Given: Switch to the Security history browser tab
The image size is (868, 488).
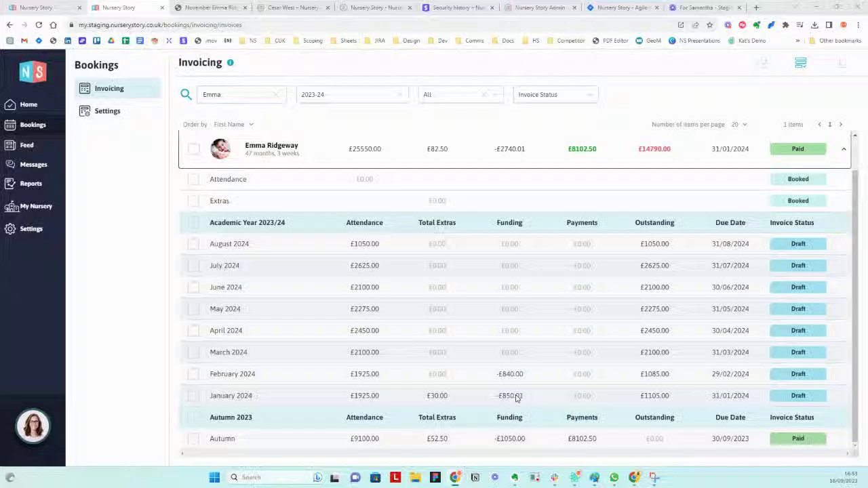Looking at the screenshot, I should (458, 7).
